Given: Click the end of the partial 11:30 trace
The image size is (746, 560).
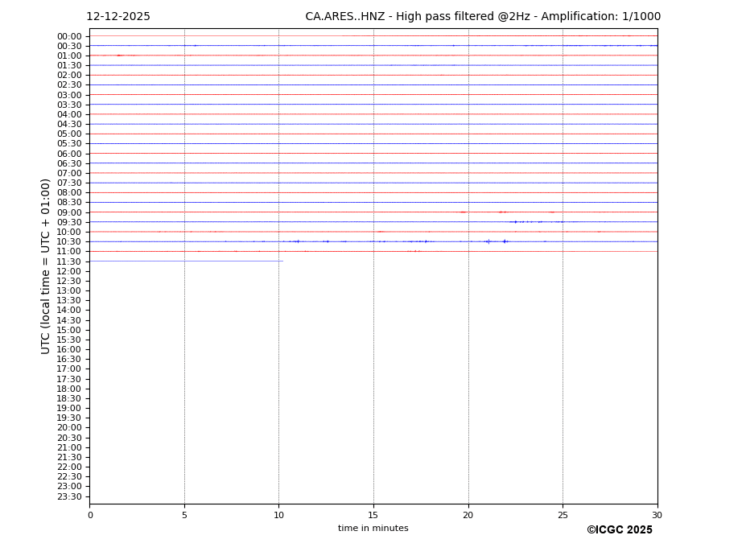Looking at the screenshot, I should tap(282, 261).
